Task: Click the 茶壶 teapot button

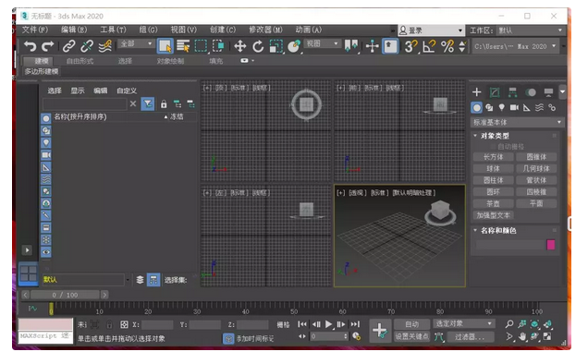Action: pos(493,203)
